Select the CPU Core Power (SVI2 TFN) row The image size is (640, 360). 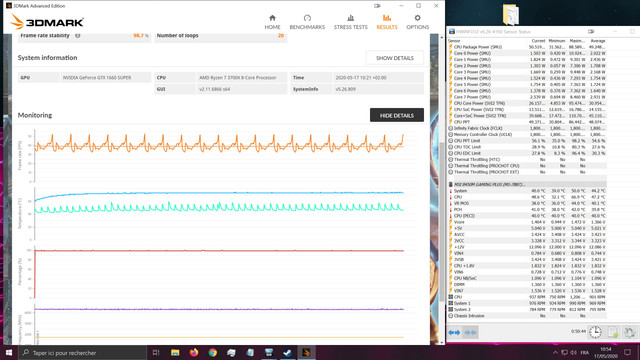point(527,103)
